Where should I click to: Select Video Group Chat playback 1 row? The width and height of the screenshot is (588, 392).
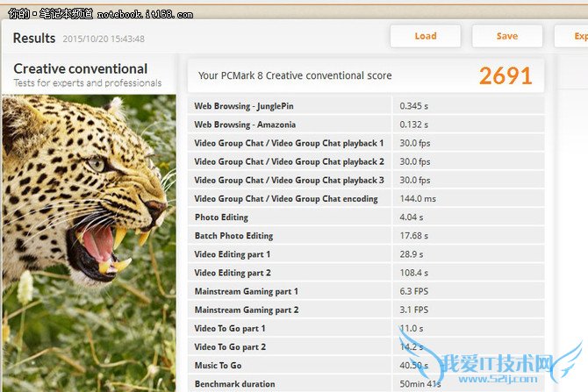click(366, 143)
